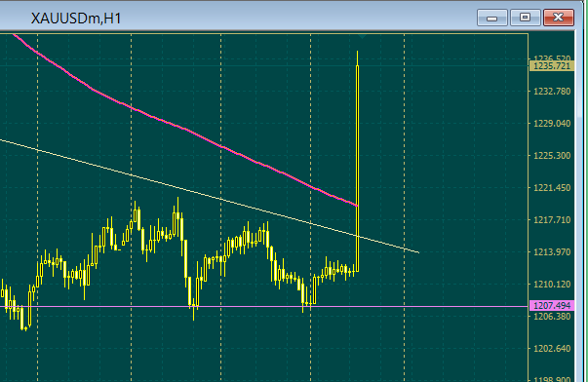
Task: Click the tall yellow bullish candle body
Action: click(357, 169)
